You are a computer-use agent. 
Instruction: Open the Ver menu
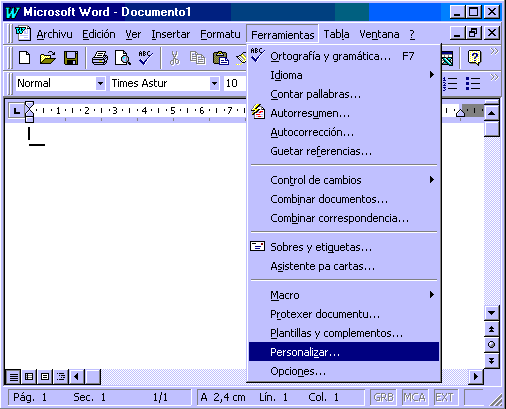(x=133, y=34)
